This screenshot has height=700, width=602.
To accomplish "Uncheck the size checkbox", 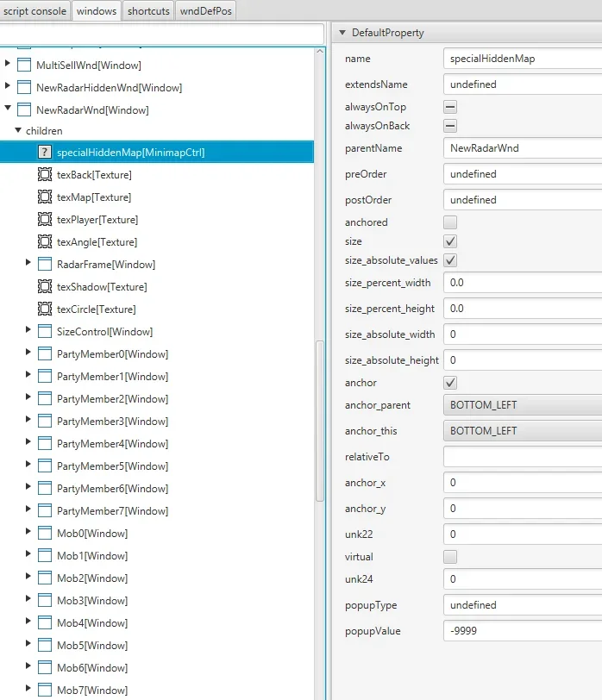I will pos(450,241).
